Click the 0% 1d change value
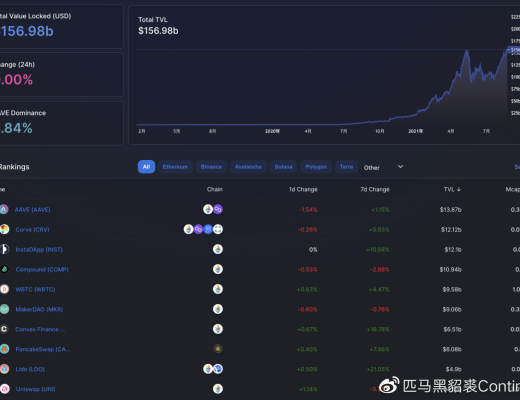Viewport: 520px width, 400px height. pos(313,250)
